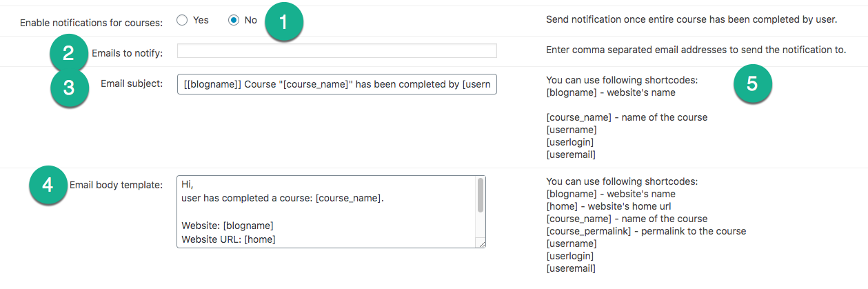Click the Email body template label

click(117, 184)
